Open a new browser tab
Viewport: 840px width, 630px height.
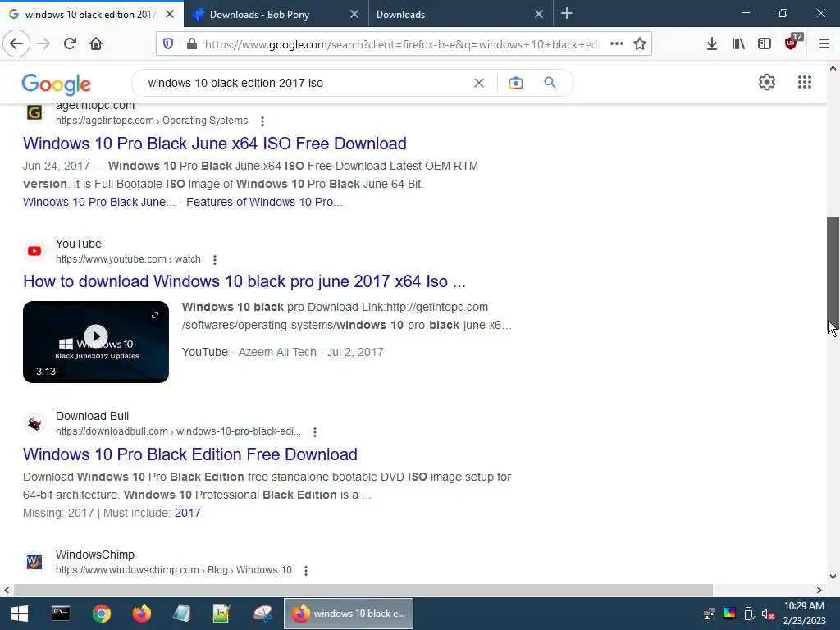tap(567, 14)
